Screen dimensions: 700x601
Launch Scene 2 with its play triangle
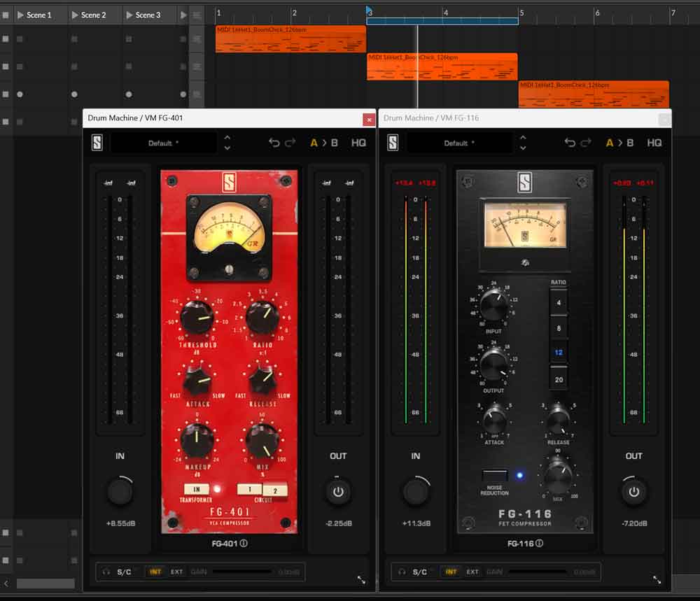75,15
